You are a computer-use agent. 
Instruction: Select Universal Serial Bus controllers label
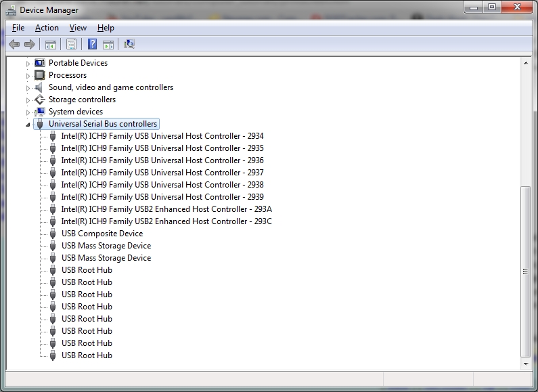click(103, 124)
